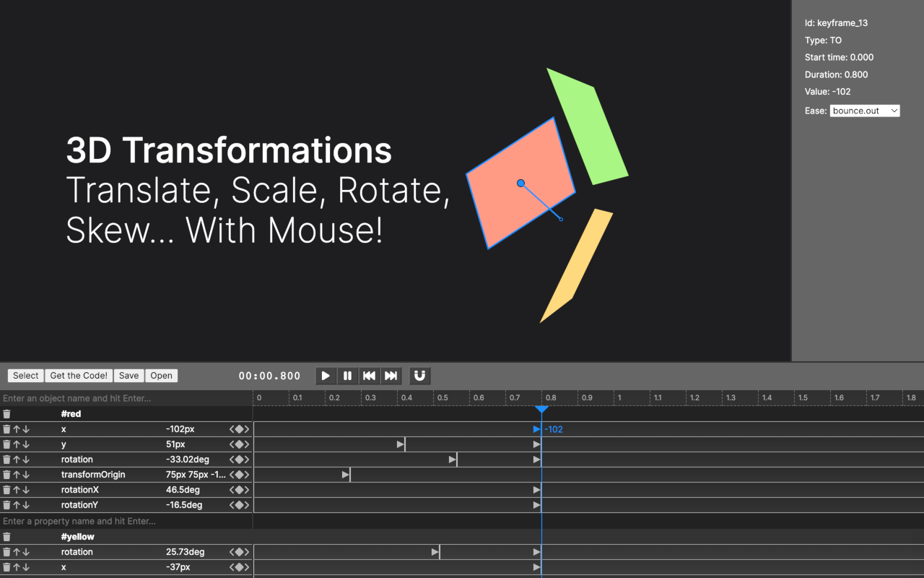
Task: Click the Select button
Action: (25, 376)
